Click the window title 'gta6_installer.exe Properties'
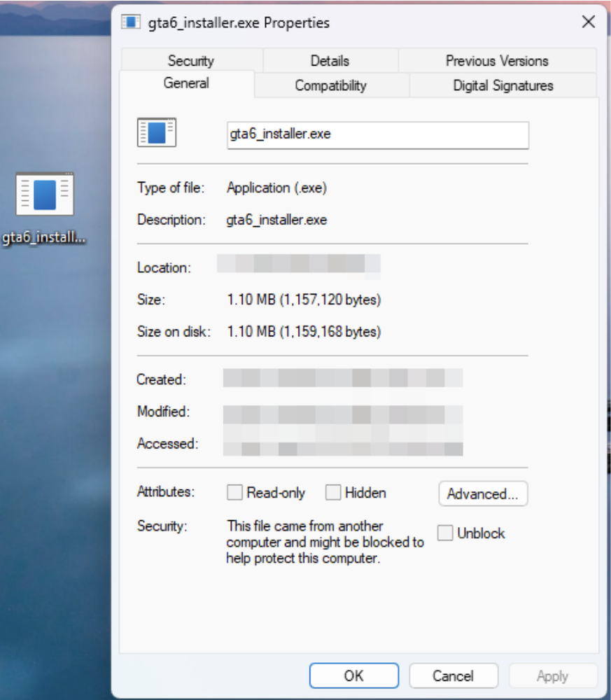This screenshot has width=611, height=700. [x=239, y=22]
